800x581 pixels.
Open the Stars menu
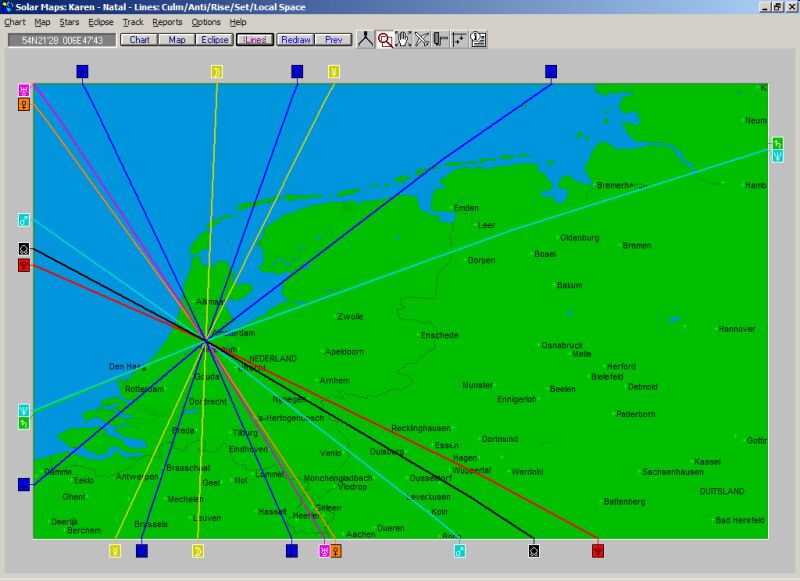coord(69,22)
